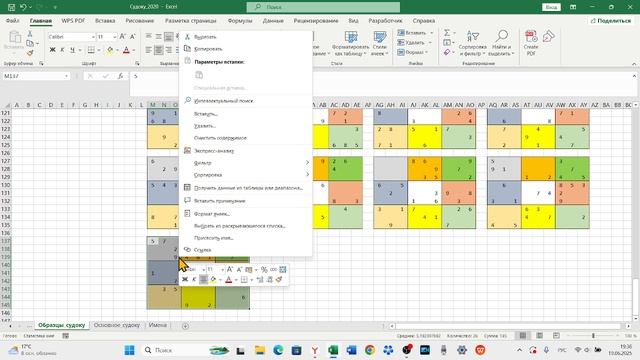Open the ribbon font size 11 dropdown
The height and width of the screenshot is (360, 640).
(x=114, y=37)
